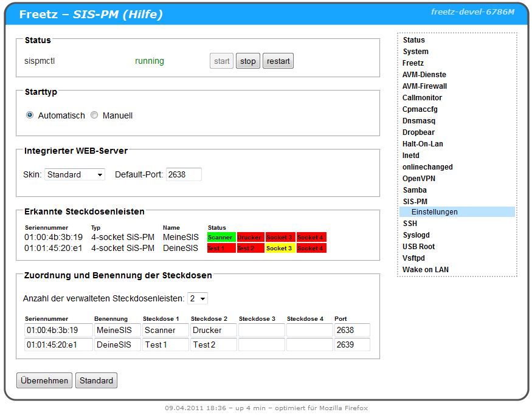Restart the sispmctl service
Screen dimensions: 532x415
pos(278,61)
